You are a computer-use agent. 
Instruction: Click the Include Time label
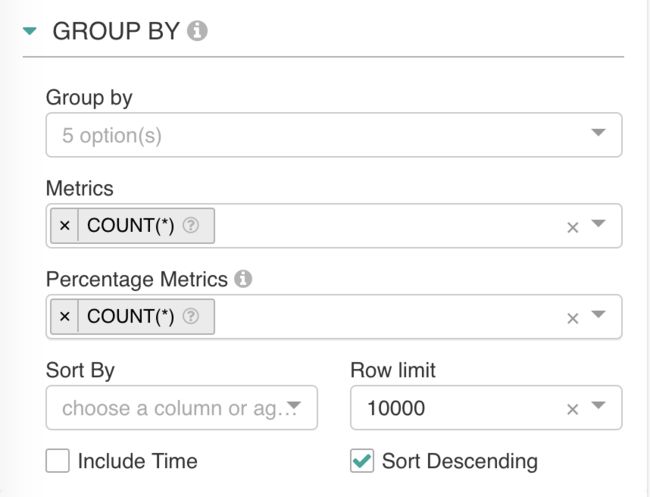pyautogui.click(x=138, y=461)
